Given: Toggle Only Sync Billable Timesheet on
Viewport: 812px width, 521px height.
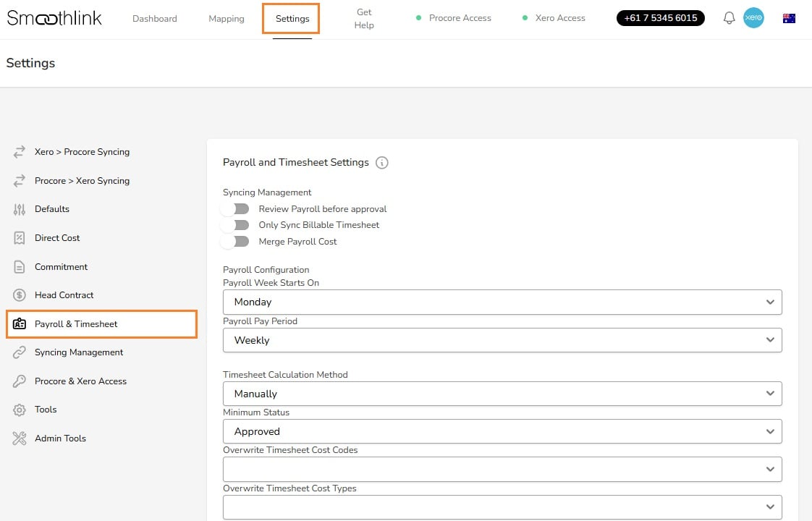Looking at the screenshot, I should pos(235,225).
